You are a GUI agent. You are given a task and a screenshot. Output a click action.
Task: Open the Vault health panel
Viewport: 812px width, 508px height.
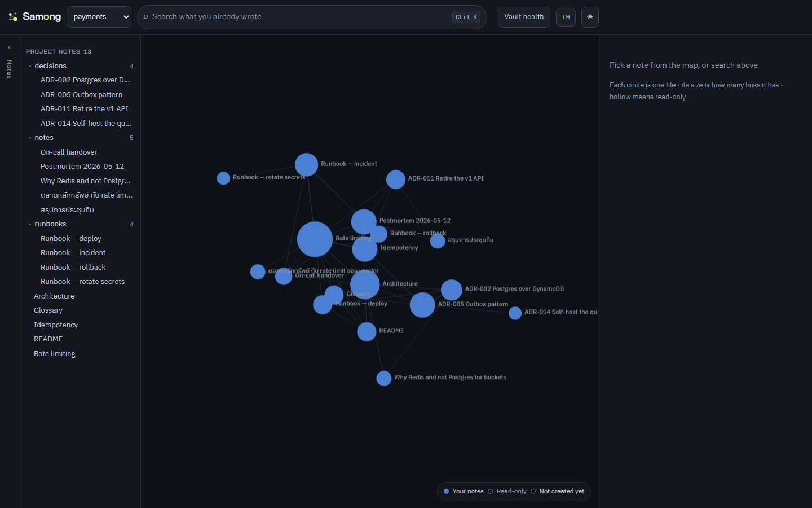pos(524,17)
